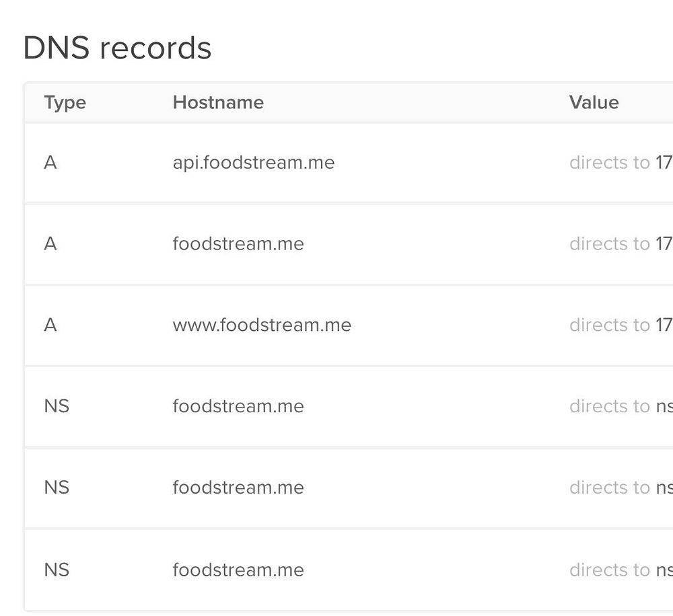This screenshot has height=616, width=673.
Task: Select the api.foodstream.me hostname
Action: (253, 162)
